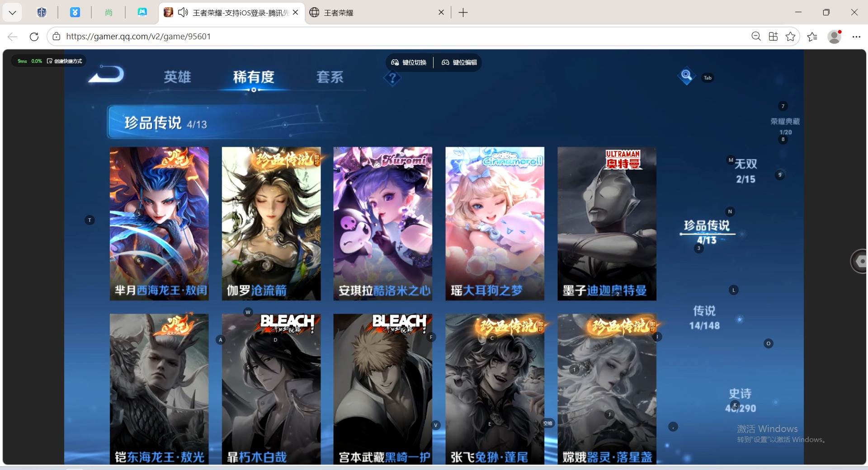
Task: Open the help question mark icon
Action: pos(392,79)
